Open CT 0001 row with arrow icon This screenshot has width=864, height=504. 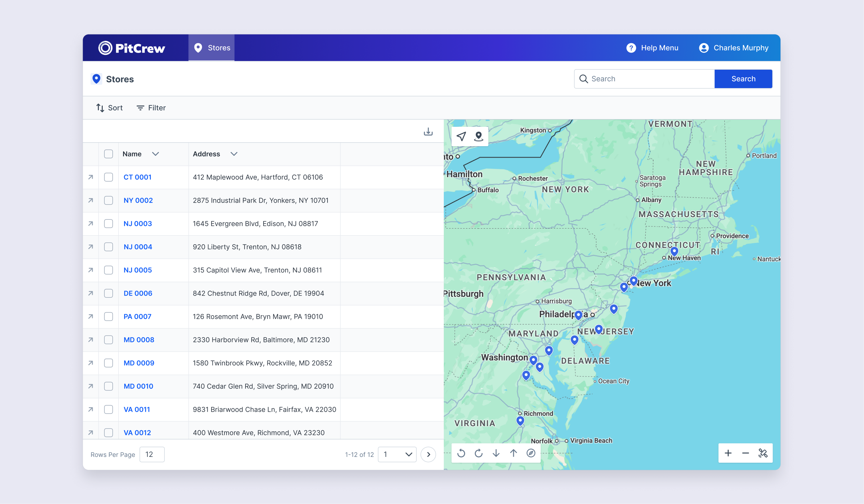[x=90, y=177]
